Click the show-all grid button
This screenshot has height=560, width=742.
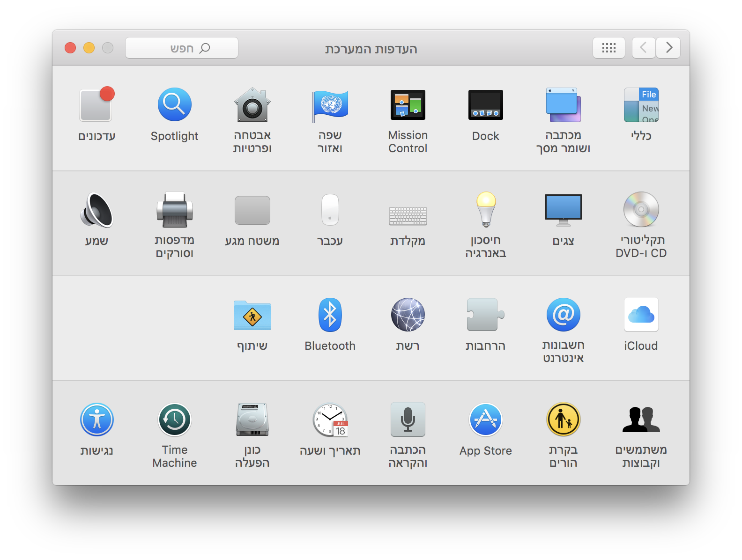point(609,48)
